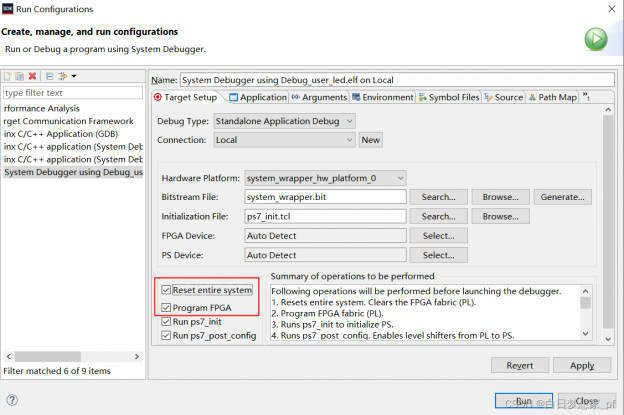
Task: Toggle the Reset entire system checkbox
Action: [x=166, y=290]
